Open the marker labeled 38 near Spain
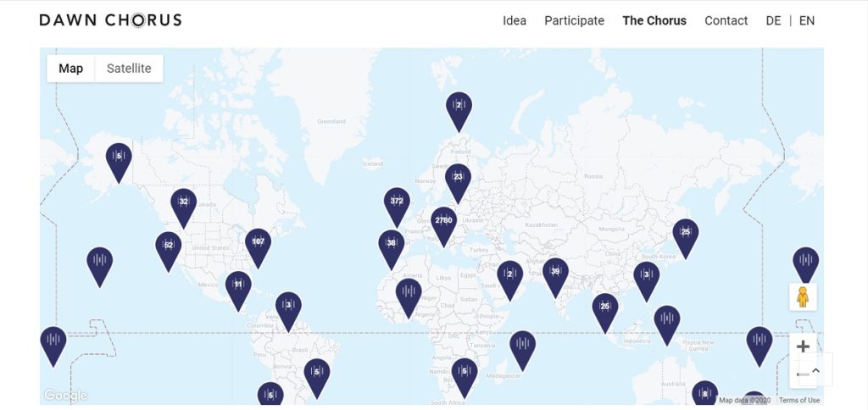 392,248
